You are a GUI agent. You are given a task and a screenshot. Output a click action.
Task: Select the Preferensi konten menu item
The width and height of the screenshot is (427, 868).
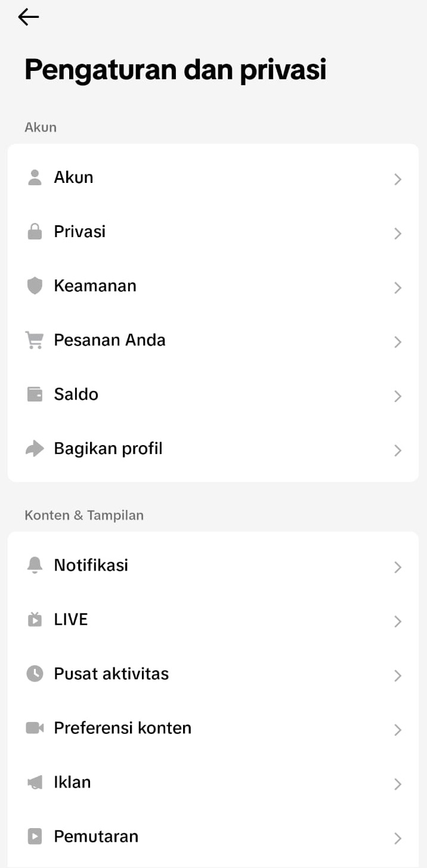pos(122,728)
